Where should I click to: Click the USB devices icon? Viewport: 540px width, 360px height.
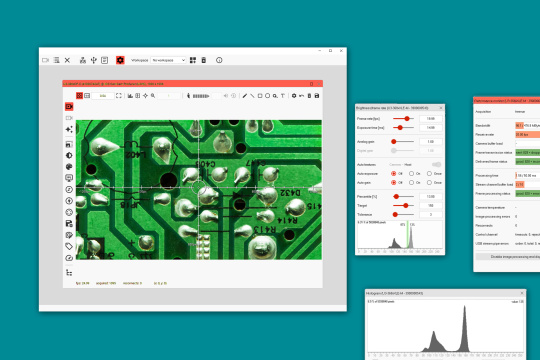click(x=94, y=60)
